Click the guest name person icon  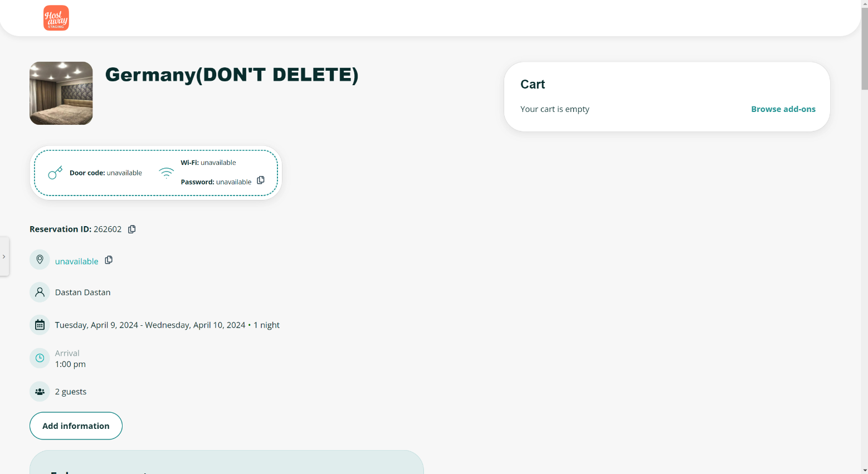(x=40, y=292)
